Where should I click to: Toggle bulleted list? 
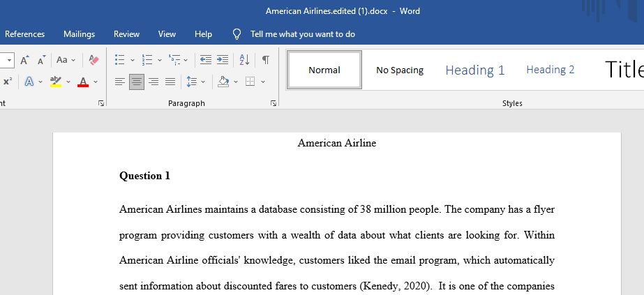click(119, 60)
